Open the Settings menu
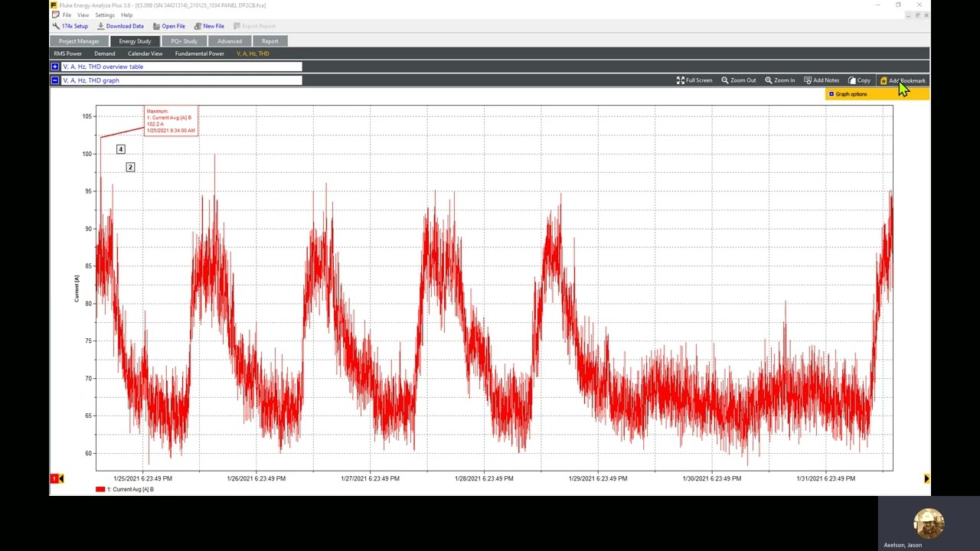 pos(105,15)
